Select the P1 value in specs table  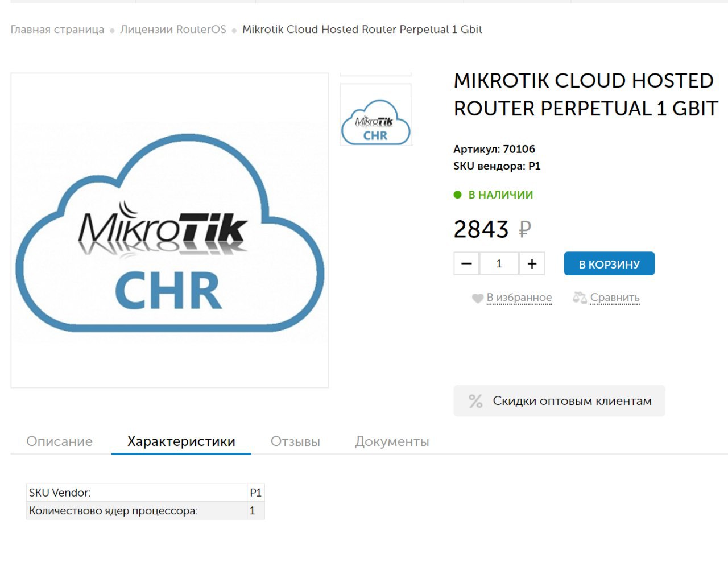pyautogui.click(x=255, y=493)
